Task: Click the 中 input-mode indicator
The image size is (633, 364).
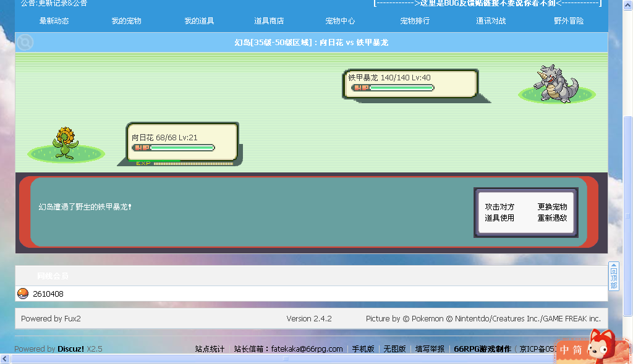Action: pyautogui.click(x=564, y=350)
